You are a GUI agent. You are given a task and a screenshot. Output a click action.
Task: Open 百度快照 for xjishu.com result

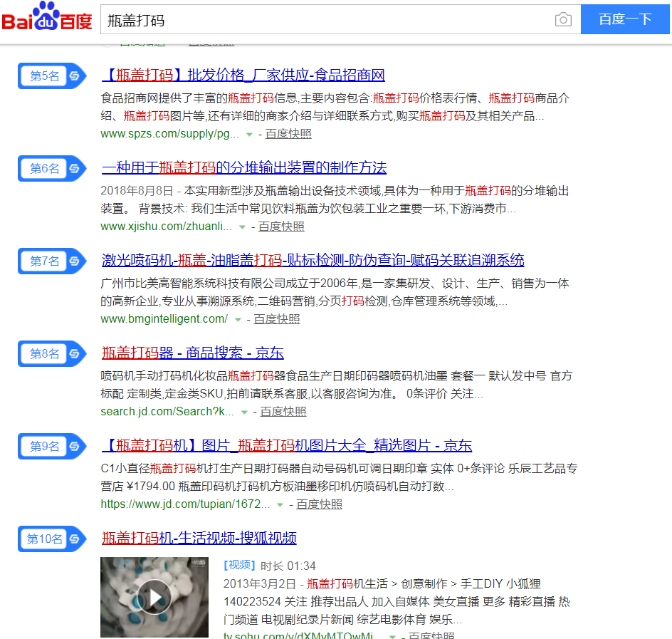click(x=281, y=227)
